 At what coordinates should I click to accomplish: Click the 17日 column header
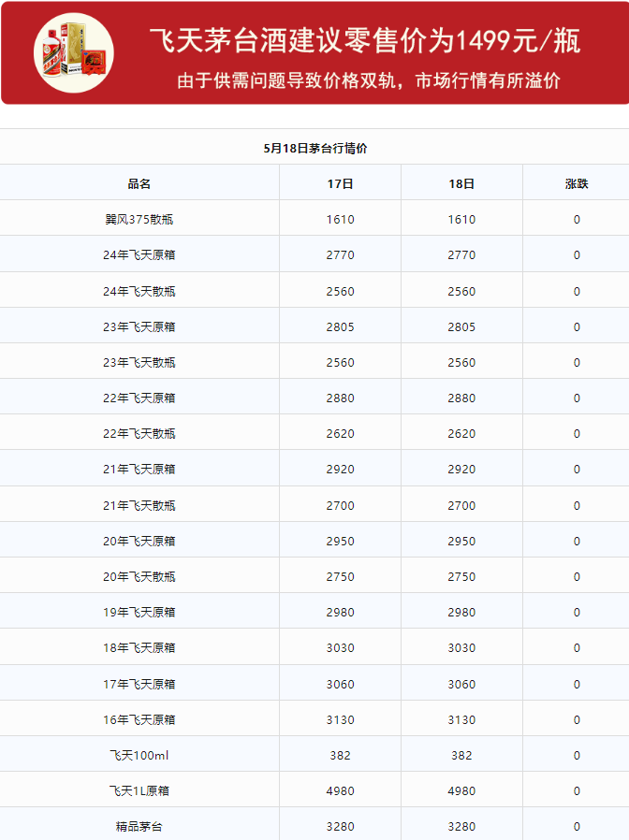pos(340,183)
